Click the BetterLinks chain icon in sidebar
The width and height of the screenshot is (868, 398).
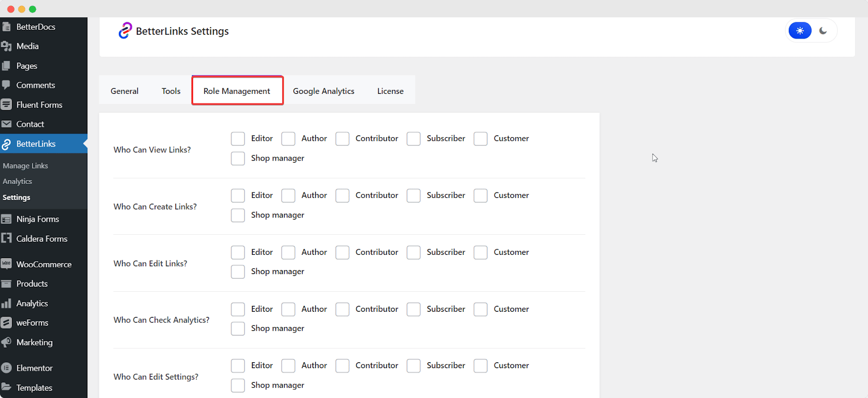pos(7,144)
